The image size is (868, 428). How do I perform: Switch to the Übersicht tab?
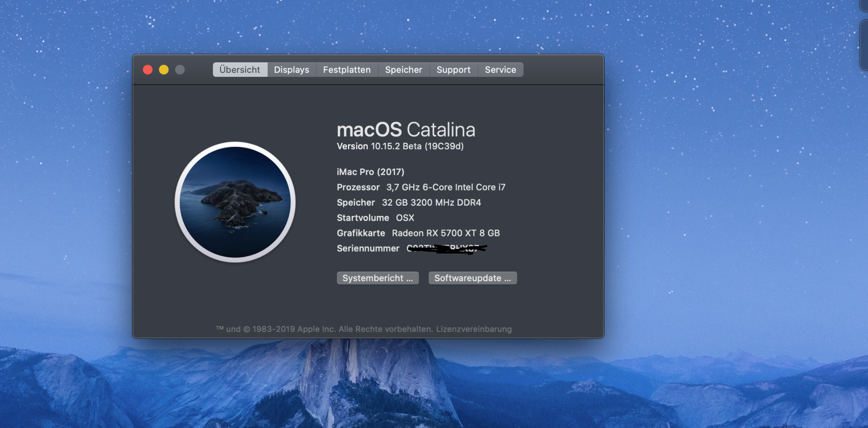240,70
